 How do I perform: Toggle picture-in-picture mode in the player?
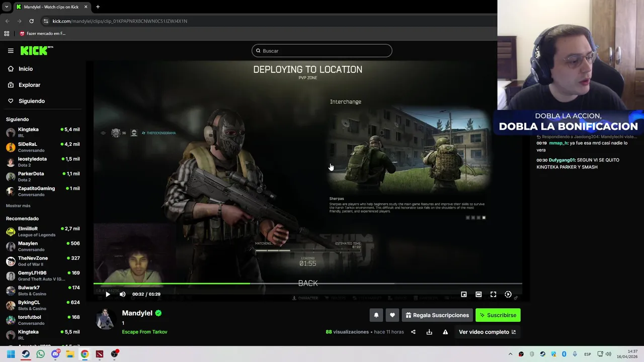[x=464, y=294]
